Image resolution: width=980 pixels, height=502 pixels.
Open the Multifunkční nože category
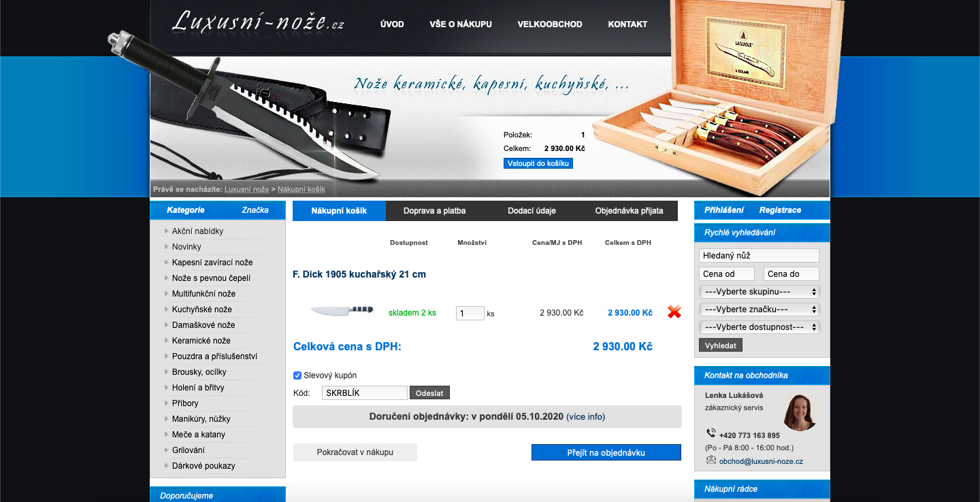[203, 294]
